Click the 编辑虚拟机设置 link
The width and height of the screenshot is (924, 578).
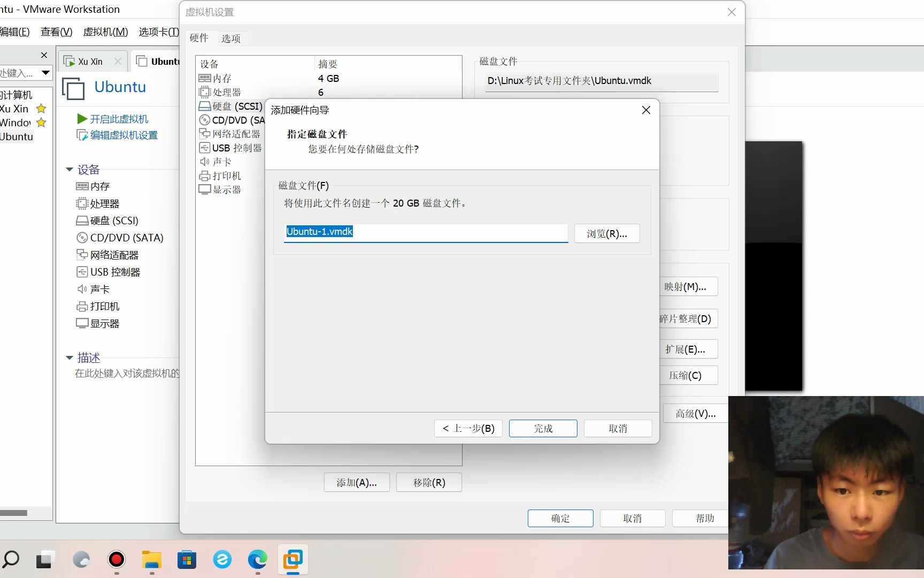(x=117, y=135)
